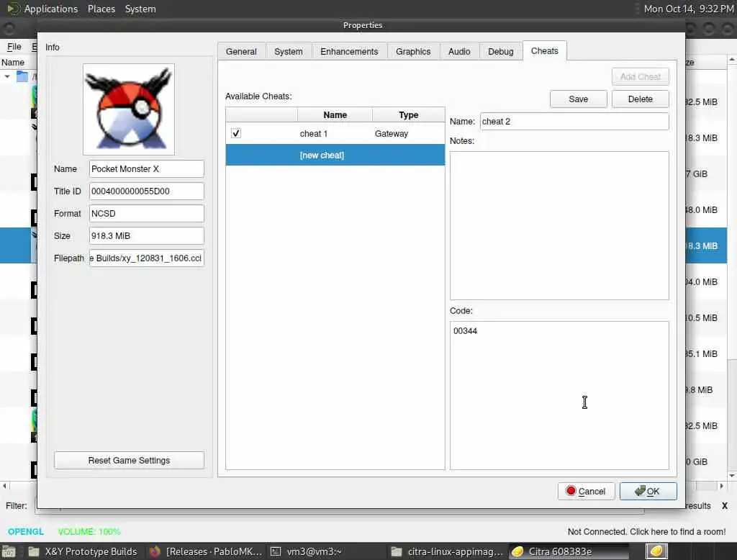
Task: Click the Citra lemon icon in the taskbar tray
Action: (x=656, y=551)
